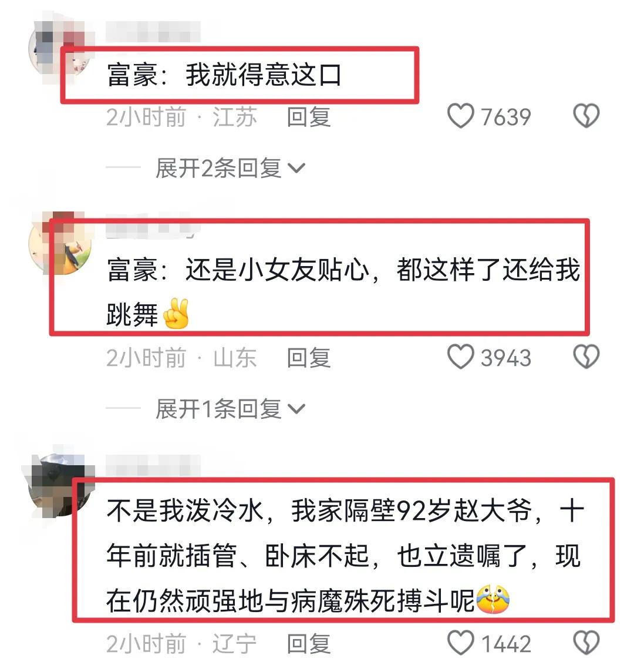Open third commenter's blurred username
The width and height of the screenshot is (634, 672).
153,466
